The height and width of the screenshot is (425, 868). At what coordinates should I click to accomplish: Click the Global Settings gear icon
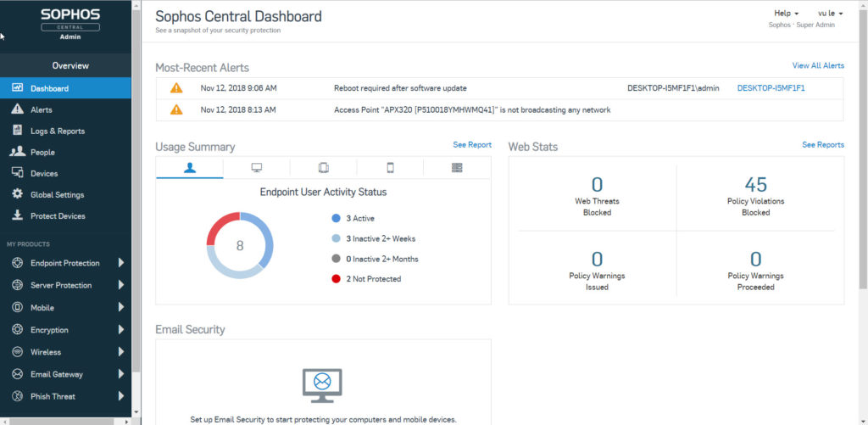click(x=17, y=194)
